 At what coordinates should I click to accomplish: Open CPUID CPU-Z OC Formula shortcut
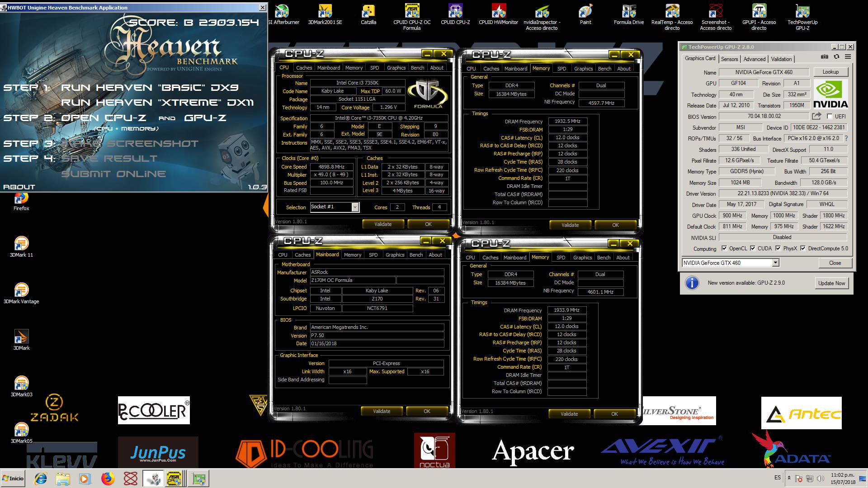[412, 17]
